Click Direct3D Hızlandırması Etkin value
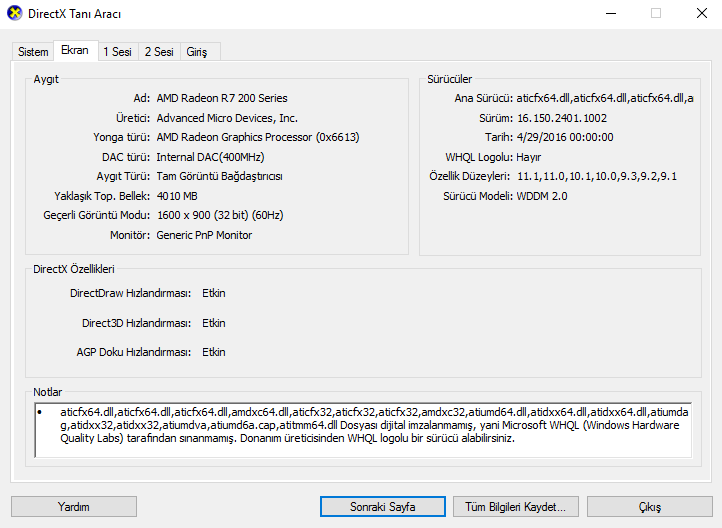 click(214, 323)
